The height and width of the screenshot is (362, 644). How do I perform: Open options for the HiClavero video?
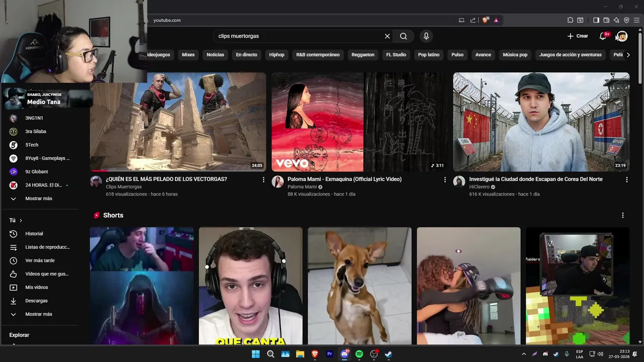click(626, 179)
